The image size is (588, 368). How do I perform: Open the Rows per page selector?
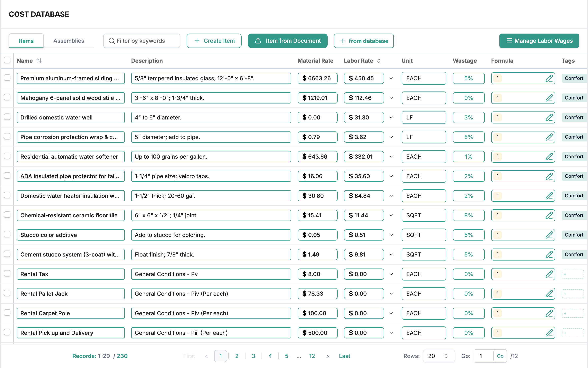tap(439, 356)
